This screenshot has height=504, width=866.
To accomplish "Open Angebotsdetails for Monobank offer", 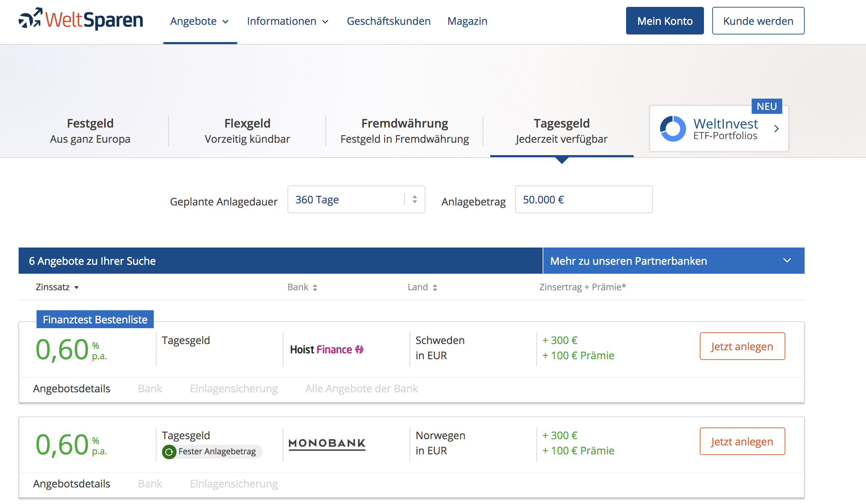I will point(72,484).
